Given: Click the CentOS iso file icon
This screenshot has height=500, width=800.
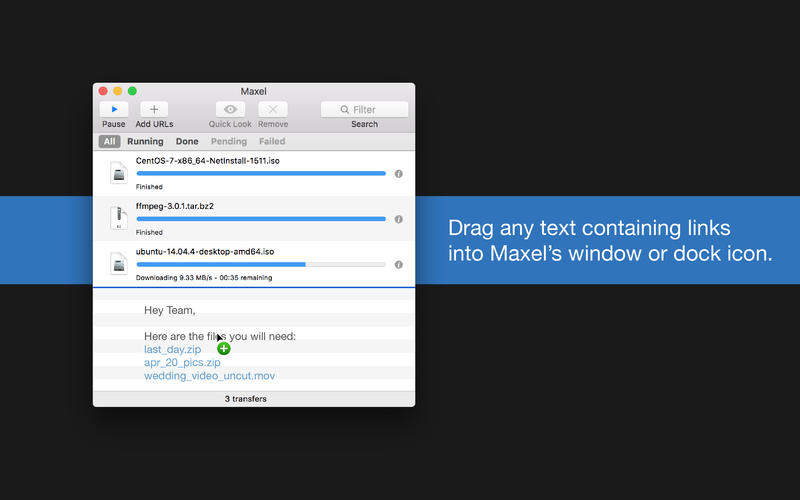Looking at the screenshot, I should pos(119,172).
